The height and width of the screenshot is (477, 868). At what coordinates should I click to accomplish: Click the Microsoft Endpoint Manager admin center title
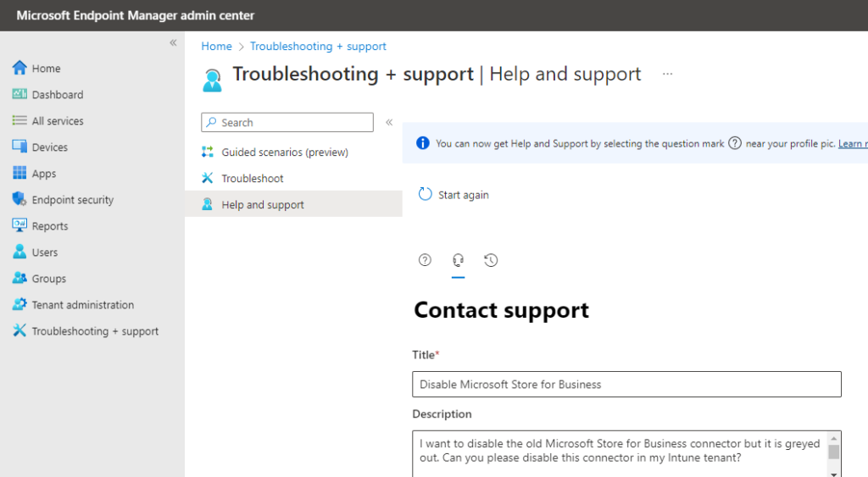coord(135,15)
